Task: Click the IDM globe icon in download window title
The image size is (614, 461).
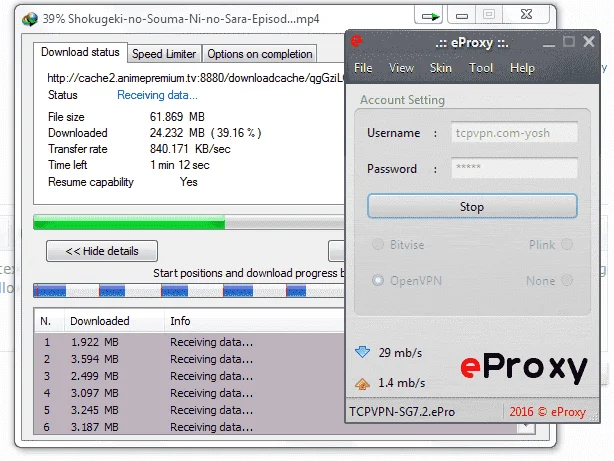Action: 30,19
